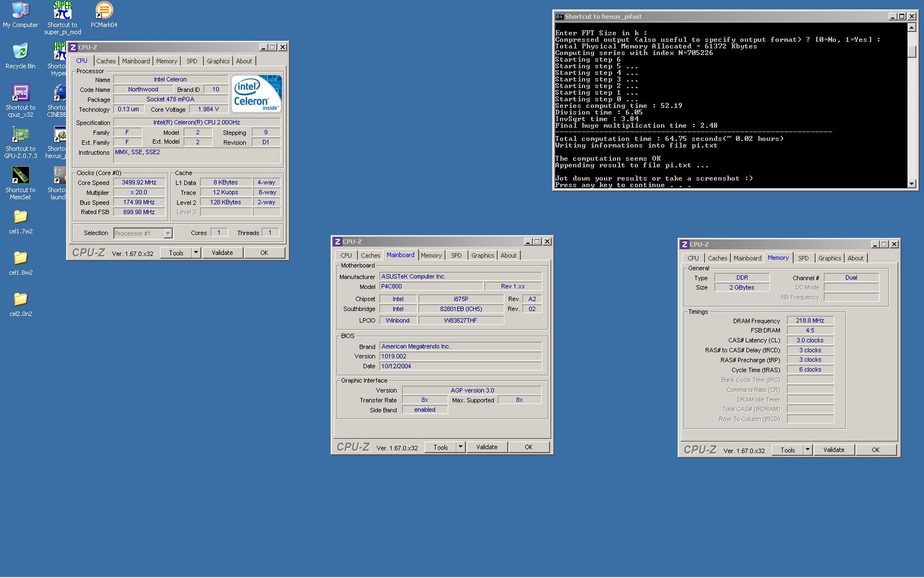Click the Side Band enabled value
This screenshot has height=578, width=924.
[x=425, y=410]
